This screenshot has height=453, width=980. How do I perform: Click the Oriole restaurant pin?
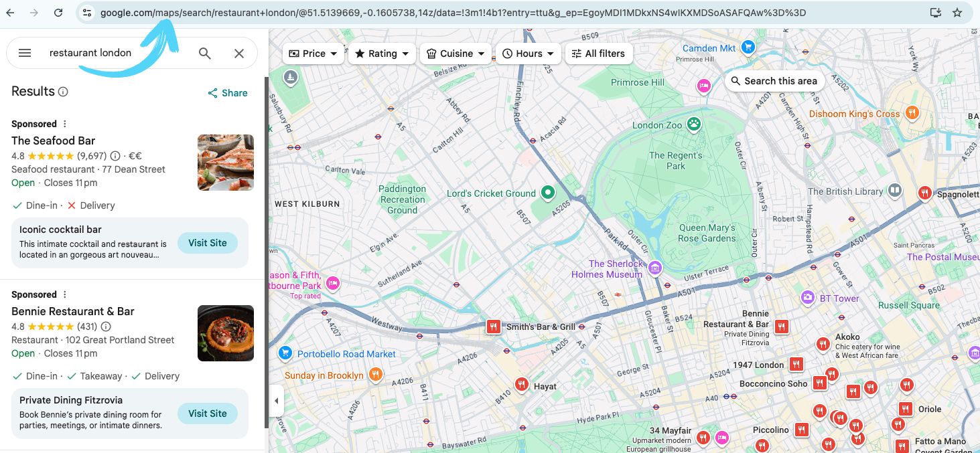[905, 408]
